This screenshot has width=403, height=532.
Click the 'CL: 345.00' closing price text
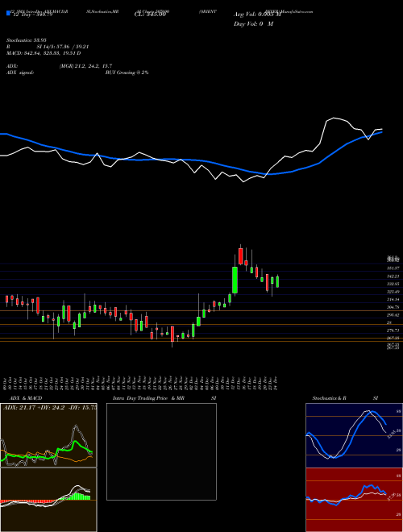pyautogui.click(x=150, y=15)
